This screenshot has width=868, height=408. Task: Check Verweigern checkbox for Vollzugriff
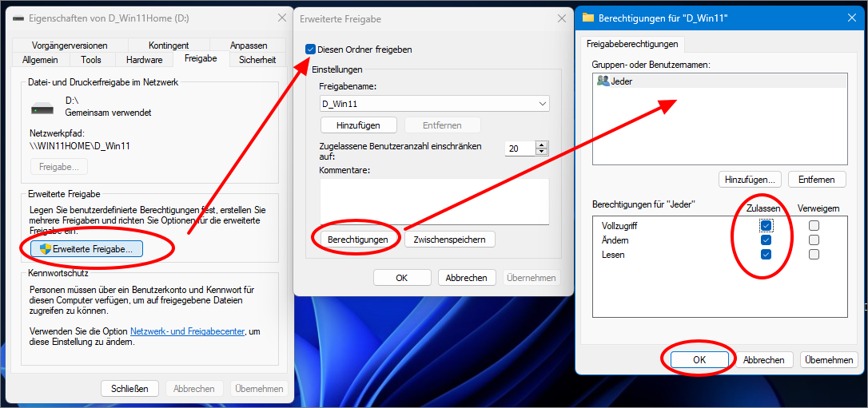[x=814, y=226]
